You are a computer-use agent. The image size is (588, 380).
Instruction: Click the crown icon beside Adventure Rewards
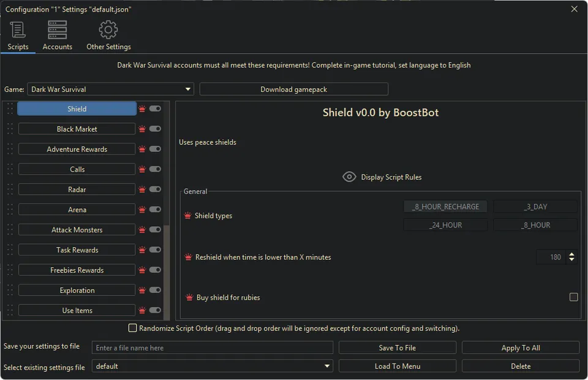click(x=142, y=150)
